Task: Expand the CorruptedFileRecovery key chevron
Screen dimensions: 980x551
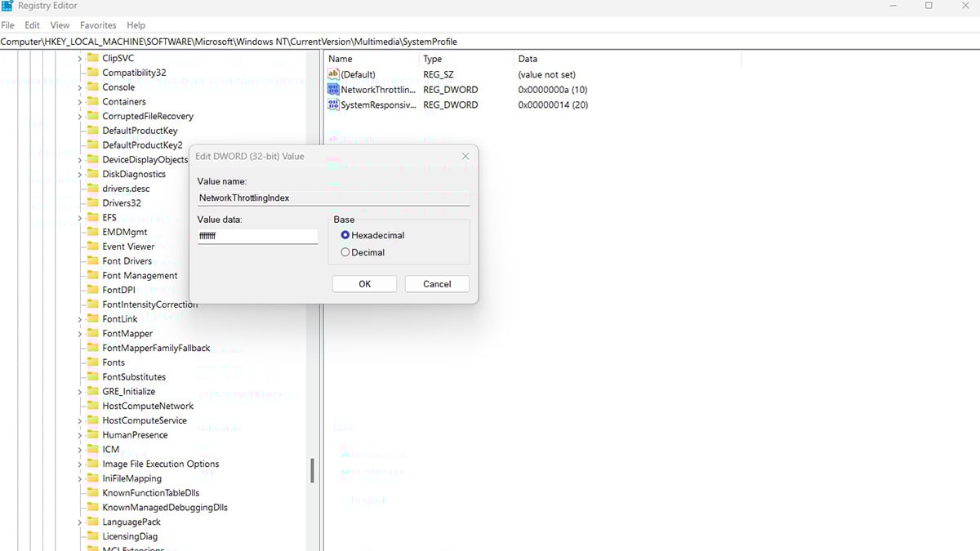Action: tap(80, 117)
